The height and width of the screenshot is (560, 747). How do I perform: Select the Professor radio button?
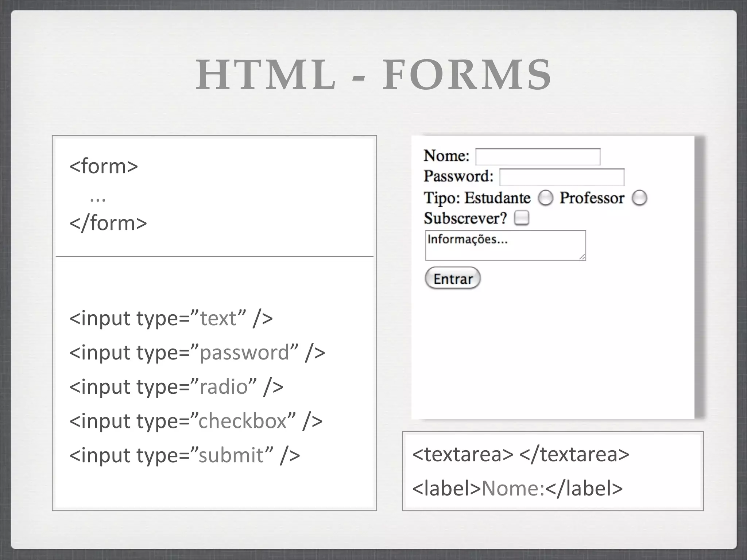(639, 198)
